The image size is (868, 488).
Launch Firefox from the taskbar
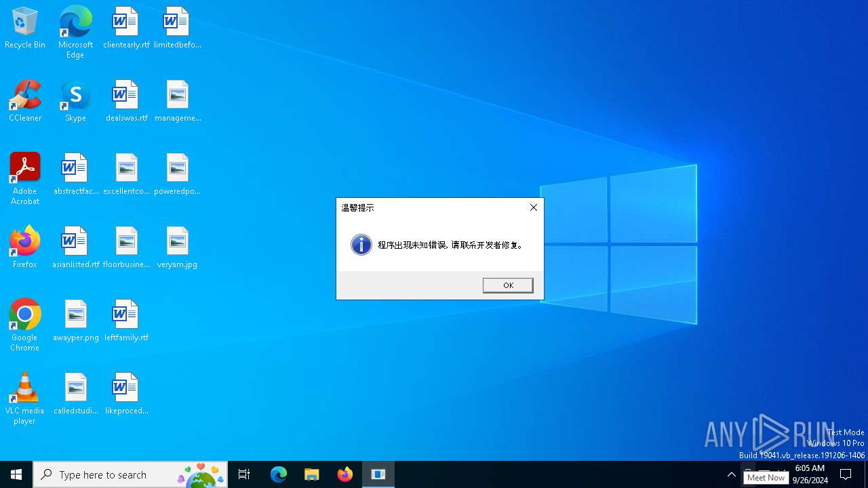(344, 474)
